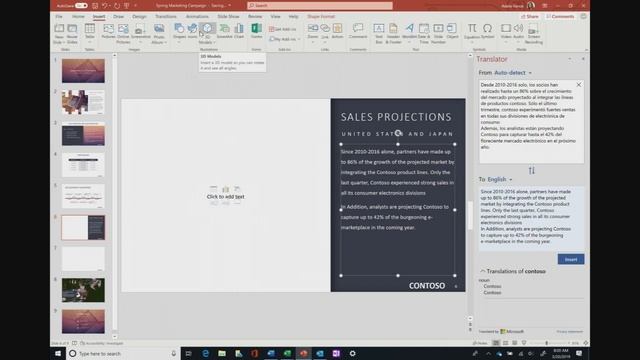The height and width of the screenshot is (360, 640).
Task: Click the 3D Models icon
Action: (x=207, y=28)
